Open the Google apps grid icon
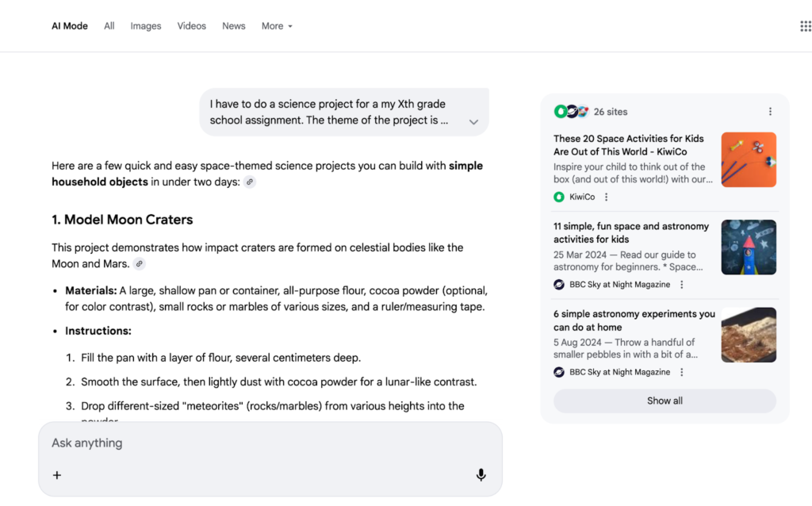The width and height of the screenshot is (812, 506). [804, 25]
